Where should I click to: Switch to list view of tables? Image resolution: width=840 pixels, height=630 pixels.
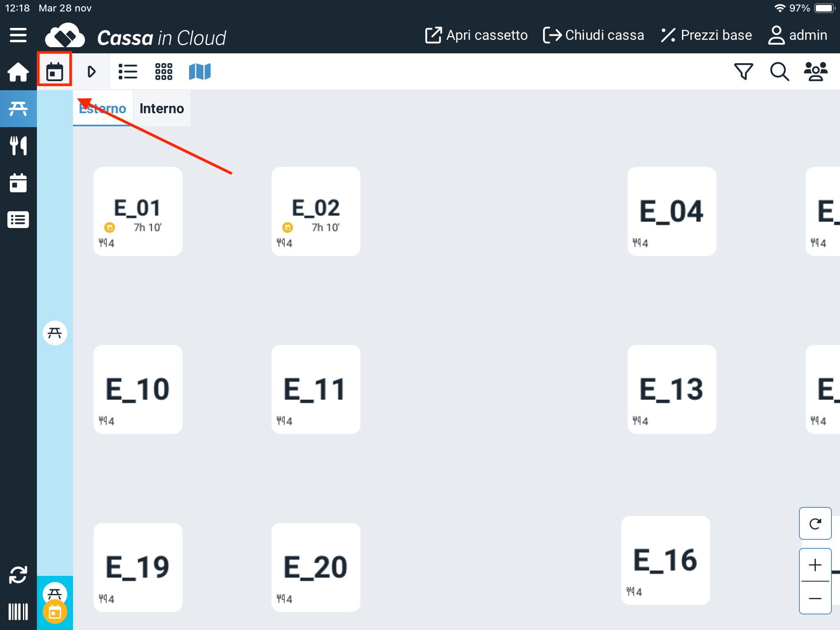128,72
